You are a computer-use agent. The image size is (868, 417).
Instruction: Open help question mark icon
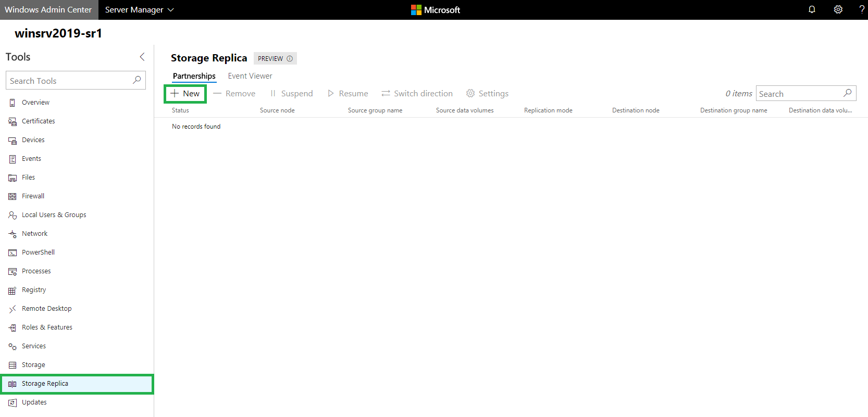coord(862,9)
